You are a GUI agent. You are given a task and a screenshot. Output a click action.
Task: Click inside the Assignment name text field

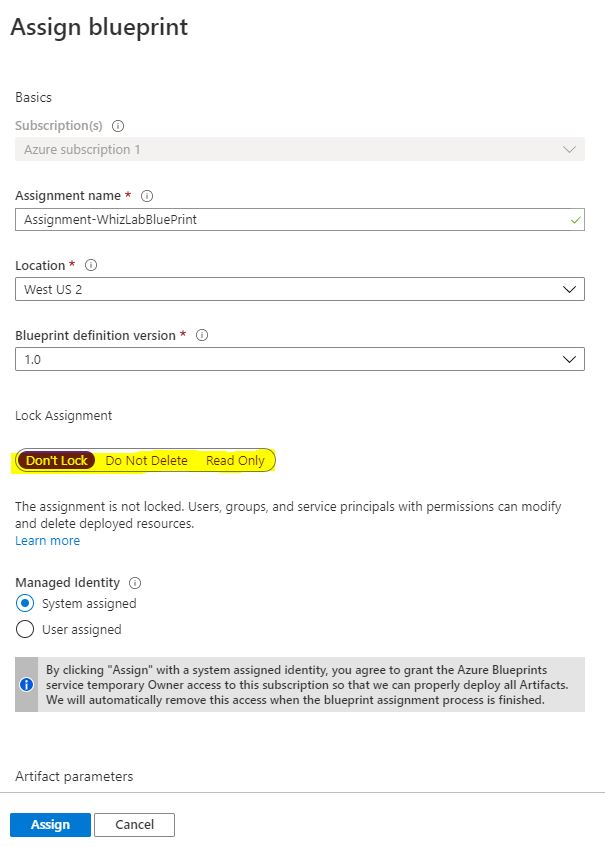pyautogui.click(x=300, y=220)
